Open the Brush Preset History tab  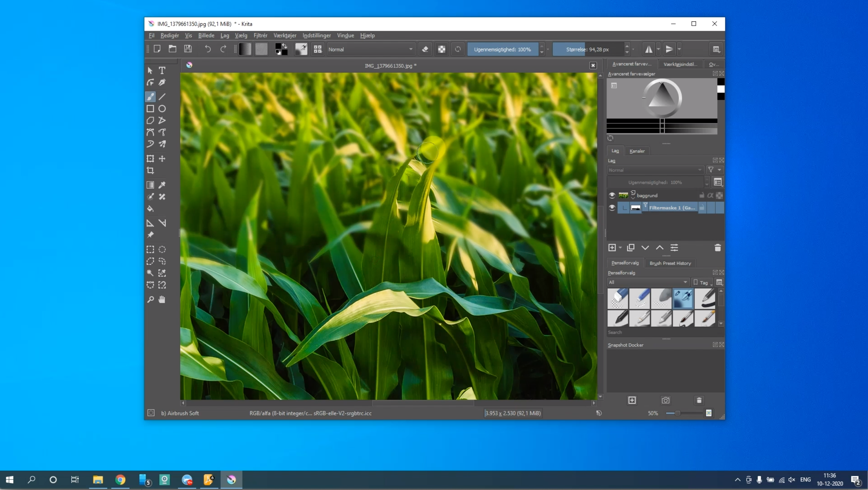(670, 263)
